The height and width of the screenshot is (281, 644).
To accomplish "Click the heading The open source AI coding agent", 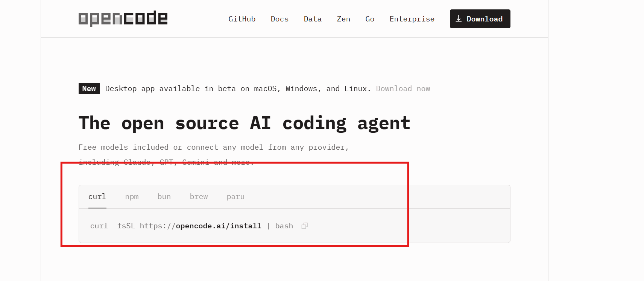I will [245, 123].
